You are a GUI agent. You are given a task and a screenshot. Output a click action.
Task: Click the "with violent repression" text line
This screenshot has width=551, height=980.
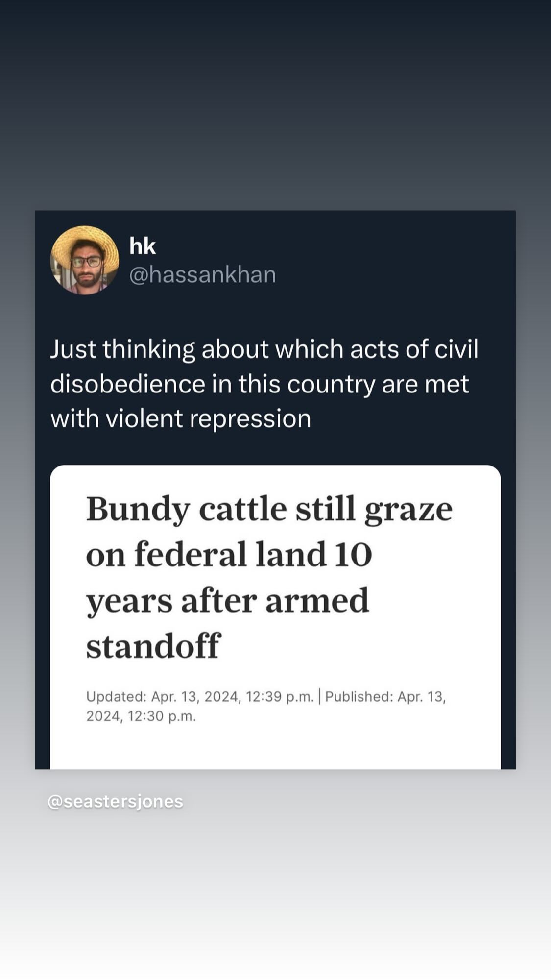[181, 418]
